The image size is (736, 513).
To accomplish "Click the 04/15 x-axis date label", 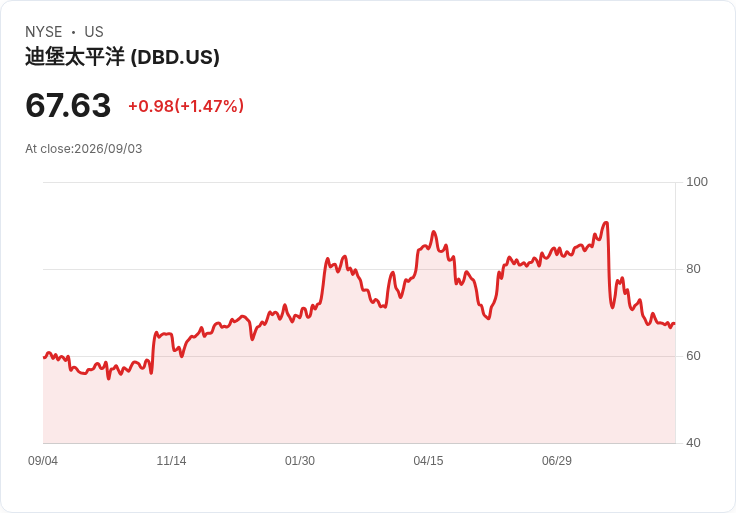I will pyautogui.click(x=428, y=461).
